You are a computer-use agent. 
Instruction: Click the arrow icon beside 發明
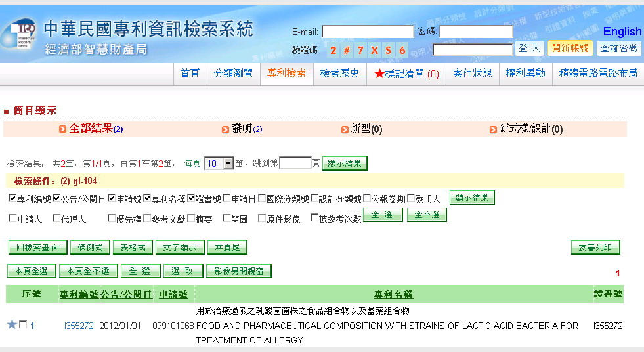(225, 129)
